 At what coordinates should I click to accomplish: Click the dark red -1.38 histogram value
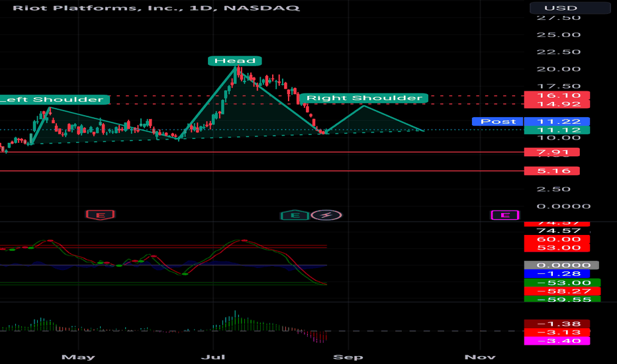click(557, 324)
